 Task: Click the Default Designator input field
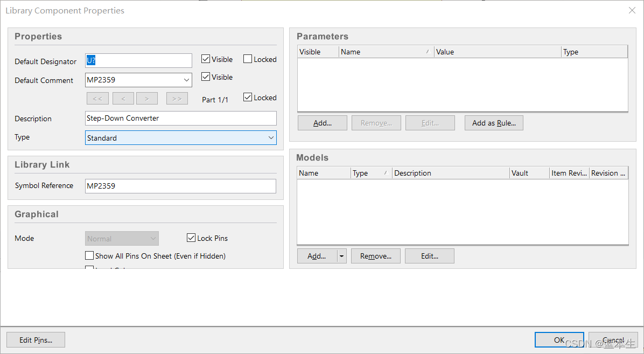pyautogui.click(x=138, y=60)
